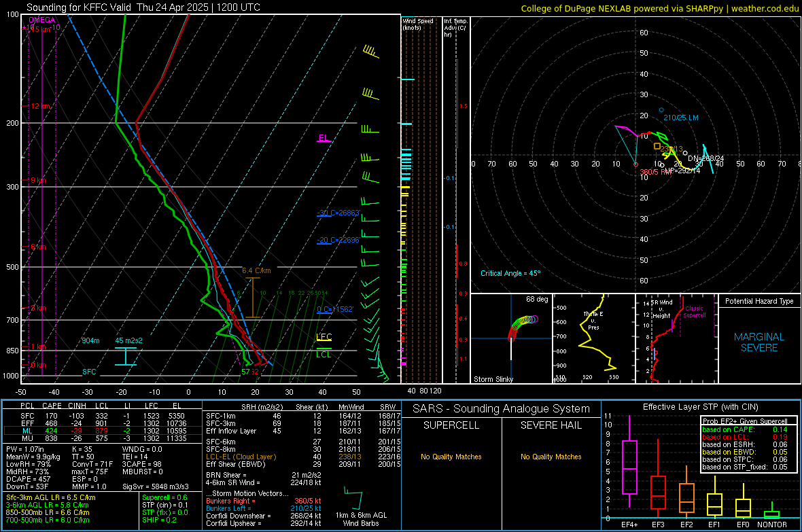The image size is (802, 532).
Task: Click the magenta EL marker on the skew-T
Action: click(324, 138)
